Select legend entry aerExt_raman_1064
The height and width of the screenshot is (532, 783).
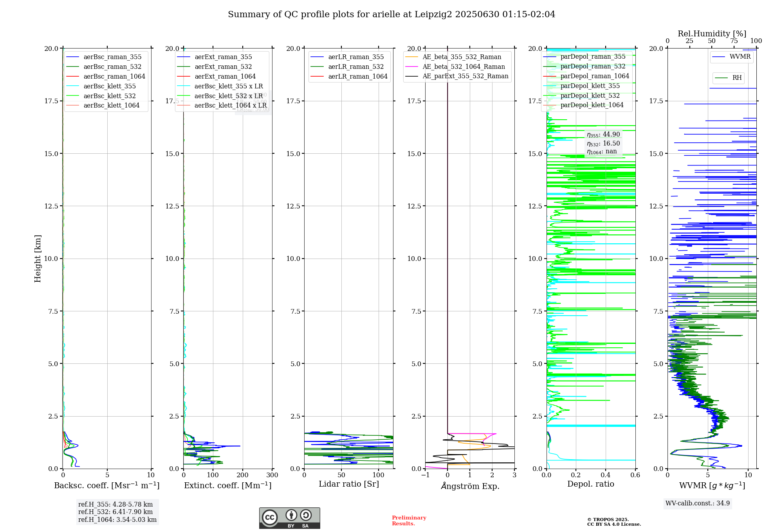click(x=216, y=77)
